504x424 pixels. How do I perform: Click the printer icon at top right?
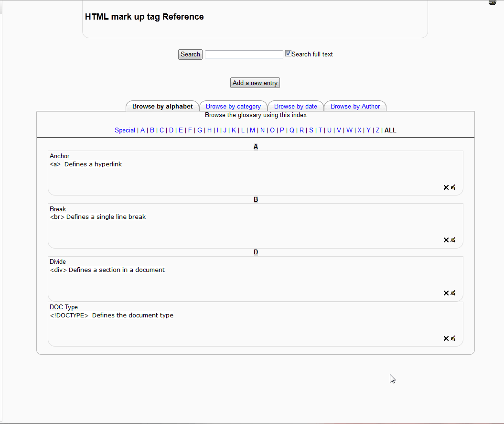point(493,2)
